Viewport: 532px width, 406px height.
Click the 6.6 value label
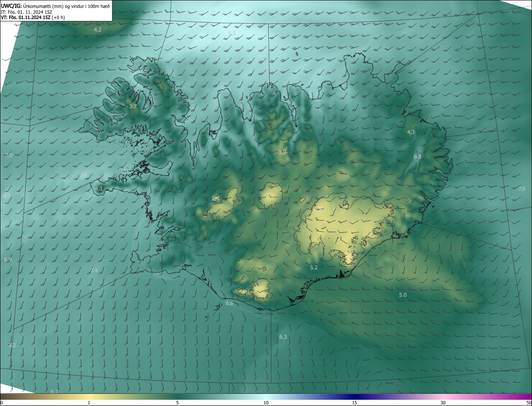coord(229,304)
